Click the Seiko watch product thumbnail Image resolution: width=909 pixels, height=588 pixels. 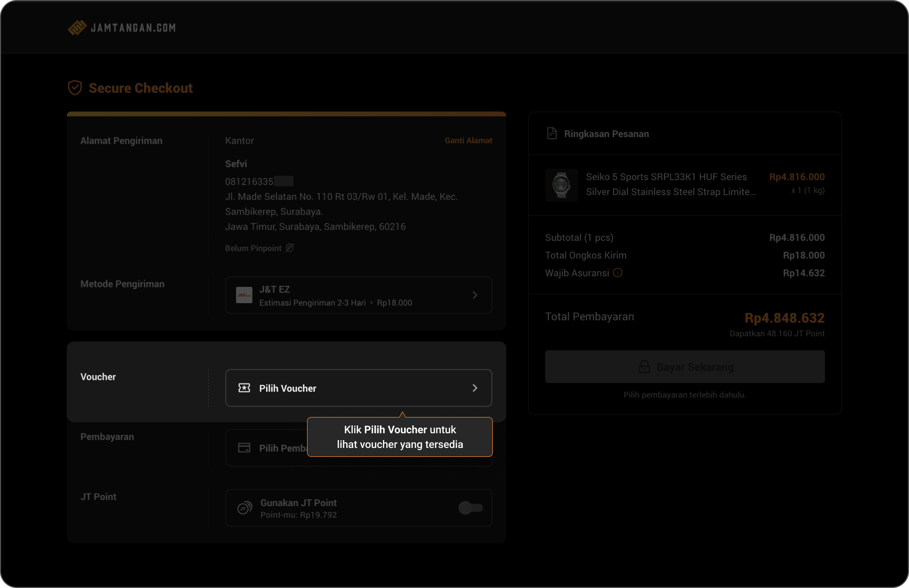point(562,185)
